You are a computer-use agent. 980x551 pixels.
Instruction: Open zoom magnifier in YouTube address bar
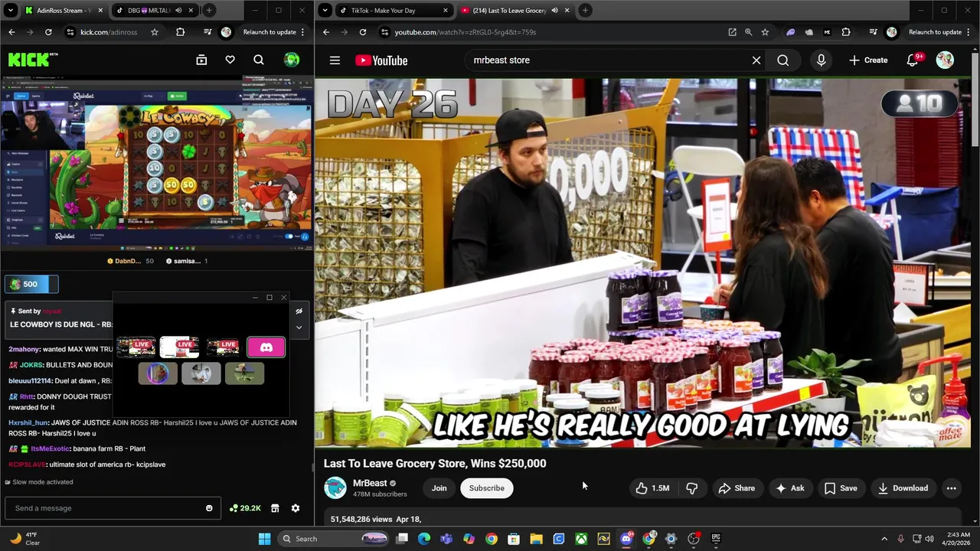(x=749, y=32)
